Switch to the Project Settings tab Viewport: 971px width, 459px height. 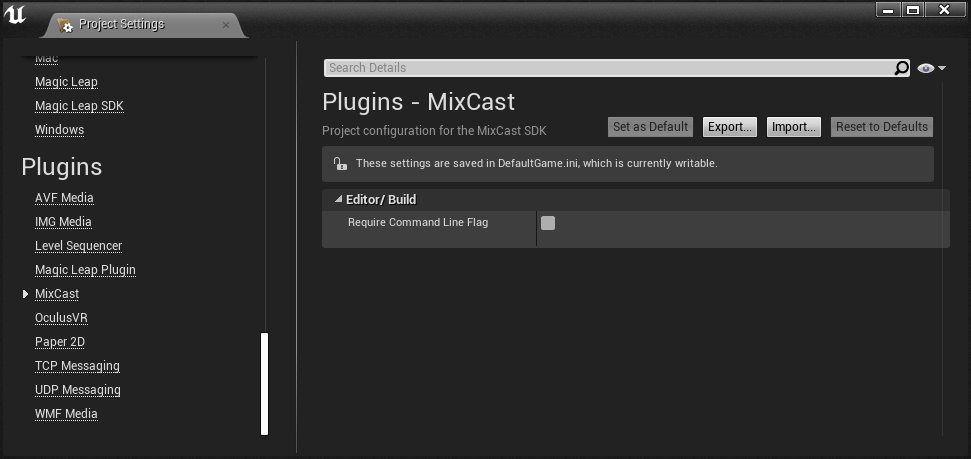tap(146, 25)
